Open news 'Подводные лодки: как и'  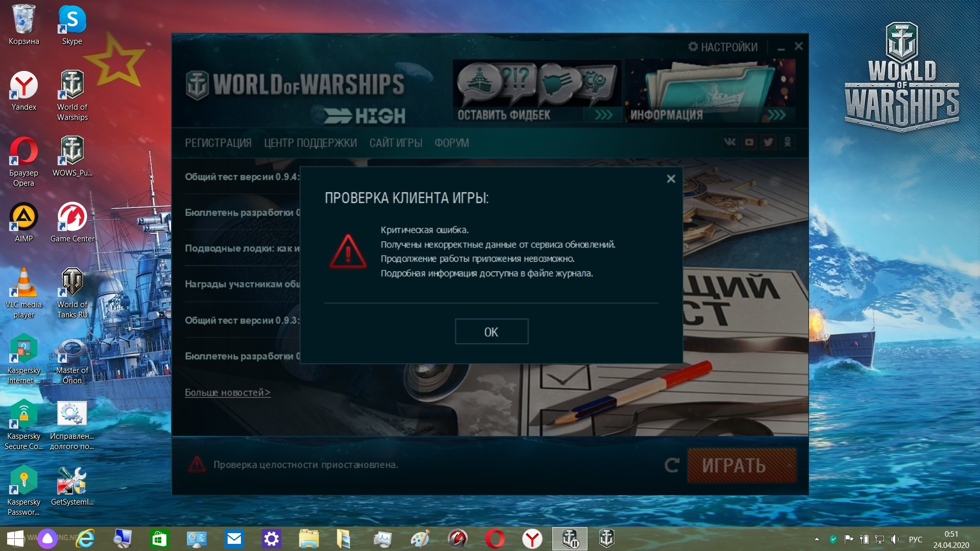[242, 248]
